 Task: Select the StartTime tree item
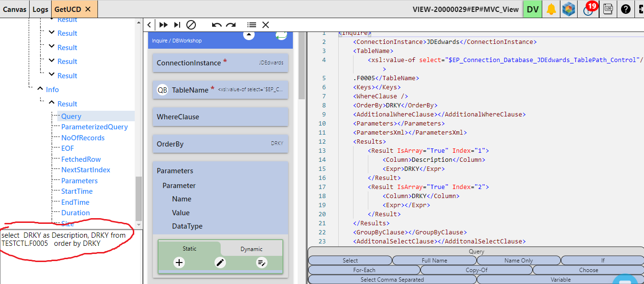pyautogui.click(x=77, y=191)
